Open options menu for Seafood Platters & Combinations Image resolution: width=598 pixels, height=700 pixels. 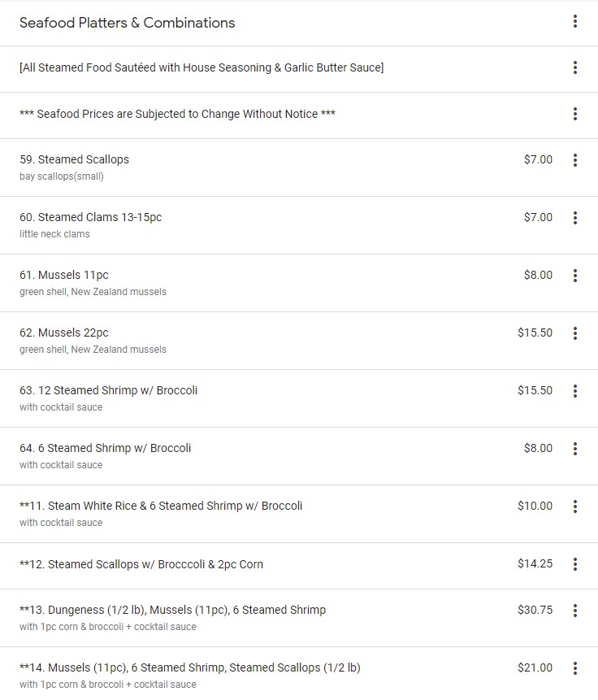tap(575, 22)
